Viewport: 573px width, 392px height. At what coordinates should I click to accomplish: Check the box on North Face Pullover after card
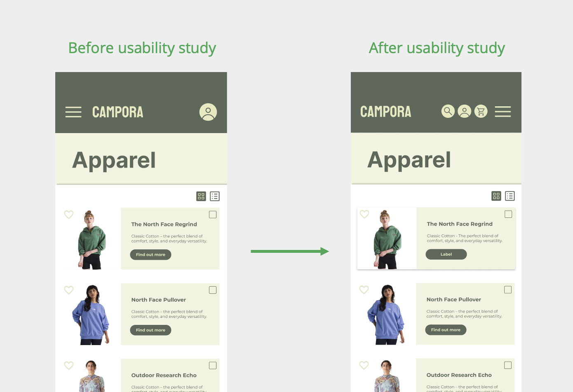click(x=508, y=290)
